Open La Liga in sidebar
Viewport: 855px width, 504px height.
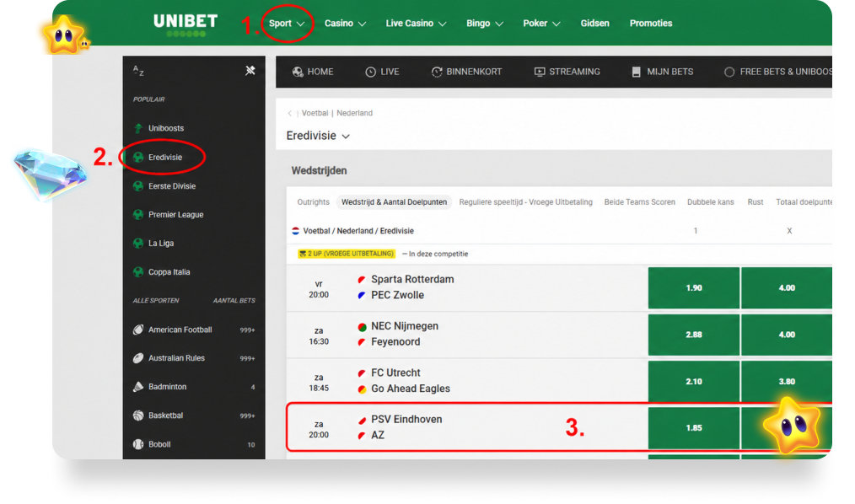pyautogui.click(x=161, y=243)
